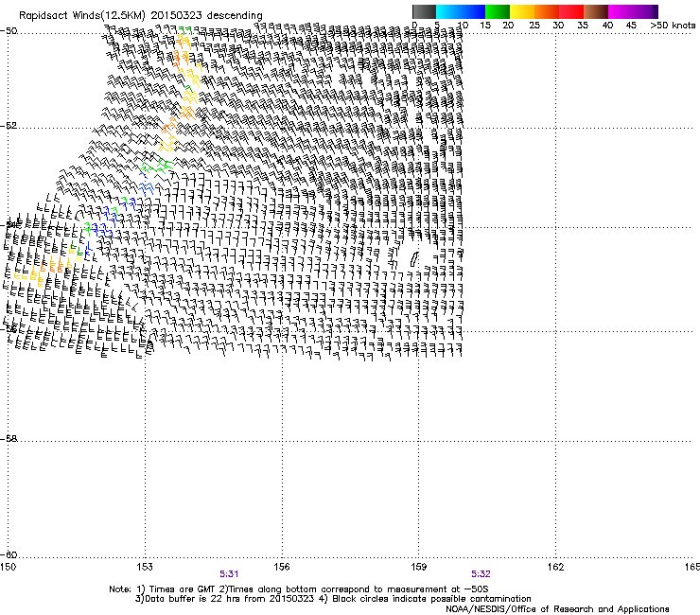700x615 pixels.
Task: Click the purple time label '5:31'
Action: pyautogui.click(x=229, y=574)
